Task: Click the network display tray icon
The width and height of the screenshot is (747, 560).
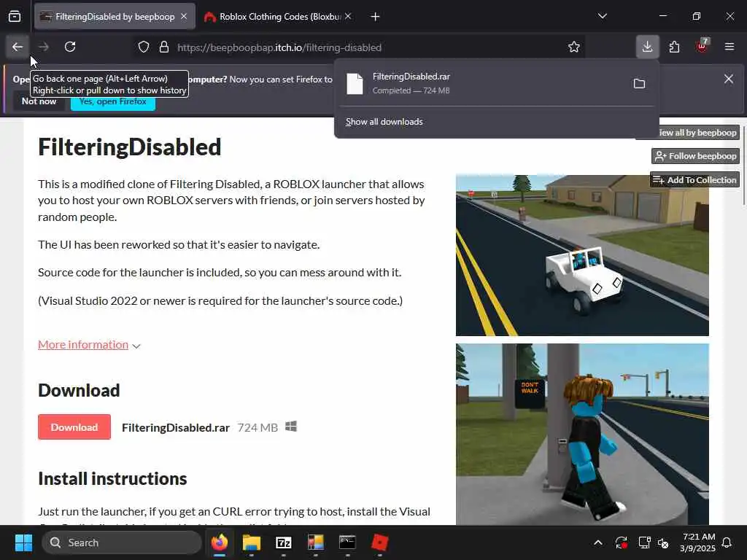Action: click(644, 542)
